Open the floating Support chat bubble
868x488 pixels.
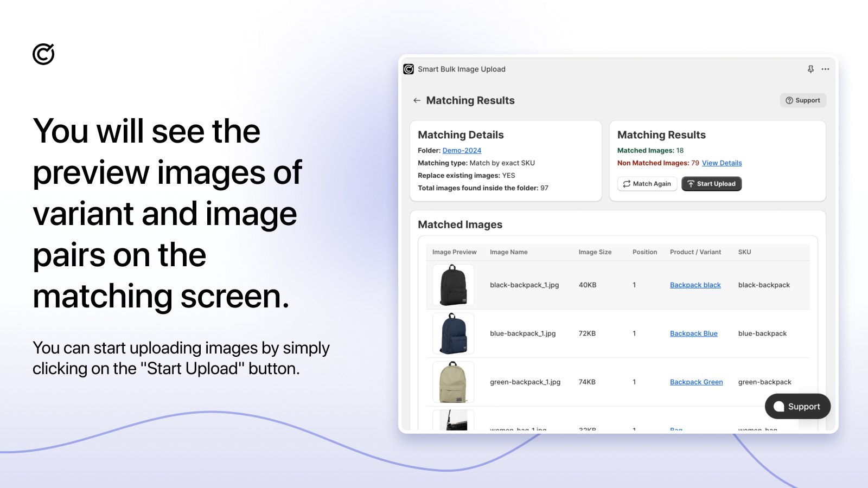[797, 406]
